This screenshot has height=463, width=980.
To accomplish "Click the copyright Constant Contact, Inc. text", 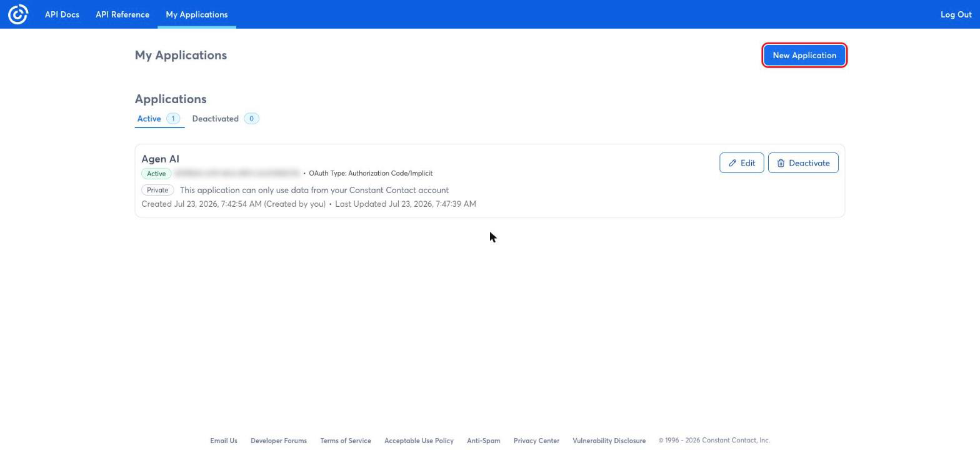I will pos(714,441).
